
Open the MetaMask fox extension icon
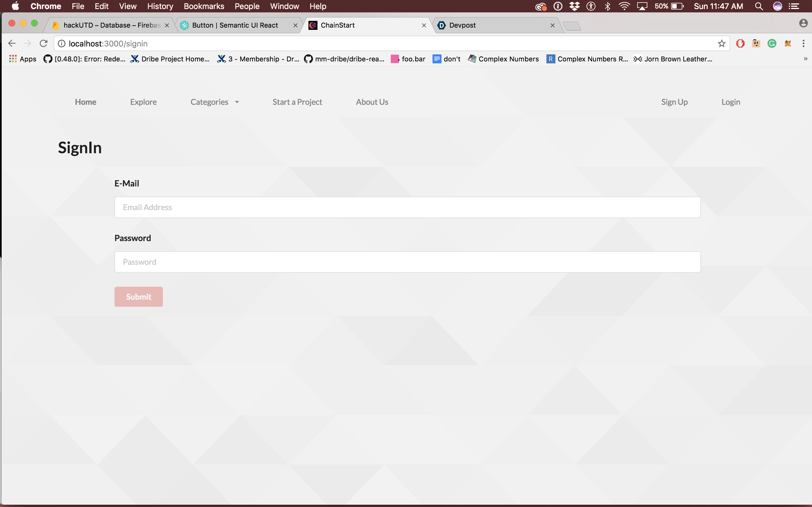tap(787, 44)
